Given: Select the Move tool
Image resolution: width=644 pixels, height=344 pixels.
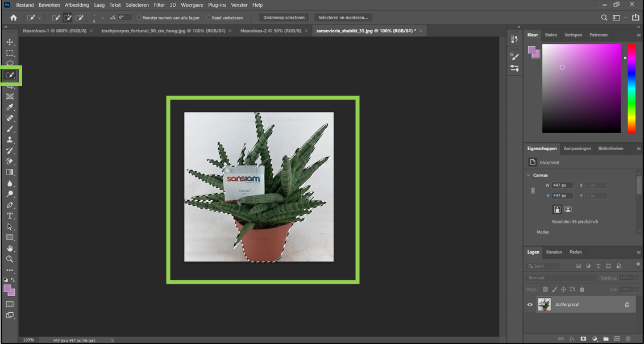Looking at the screenshot, I should tap(10, 42).
